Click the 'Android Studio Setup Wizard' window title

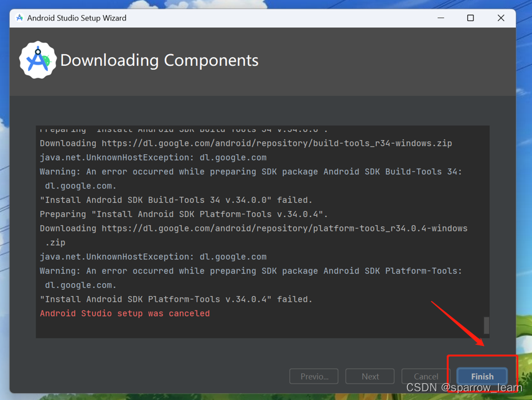77,17
